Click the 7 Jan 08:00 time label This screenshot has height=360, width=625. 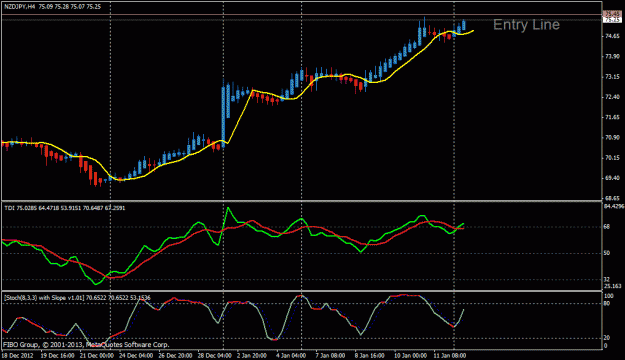click(x=330, y=355)
